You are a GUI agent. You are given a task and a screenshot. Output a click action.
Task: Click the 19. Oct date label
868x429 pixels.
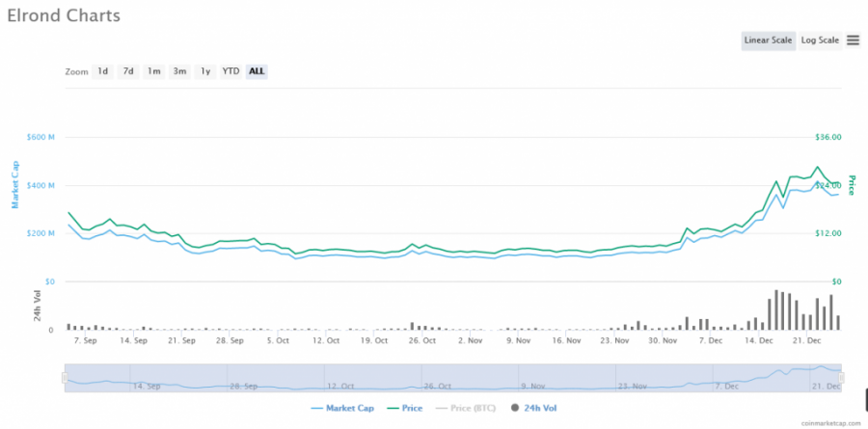(x=374, y=341)
